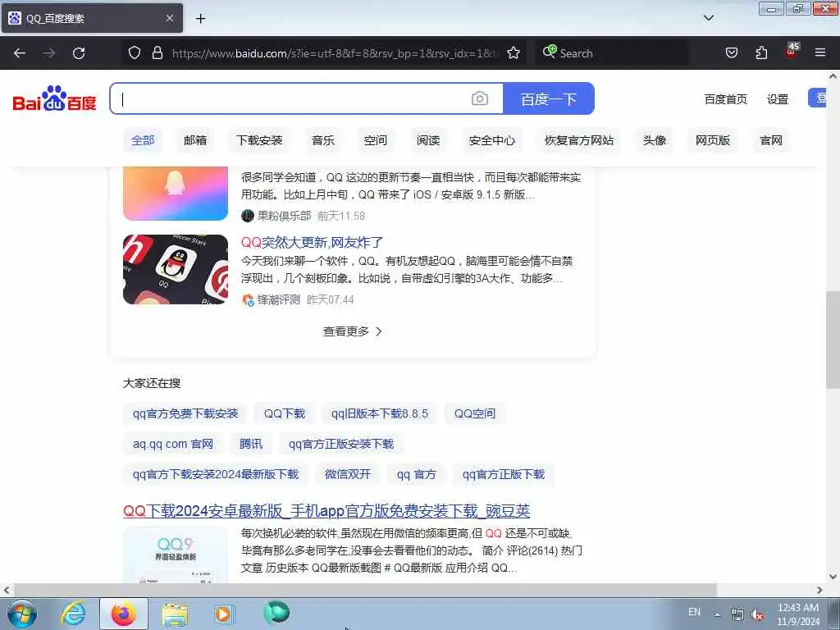Click the Firefox back arrow button
Image resolution: width=840 pixels, height=630 pixels.
[x=20, y=53]
